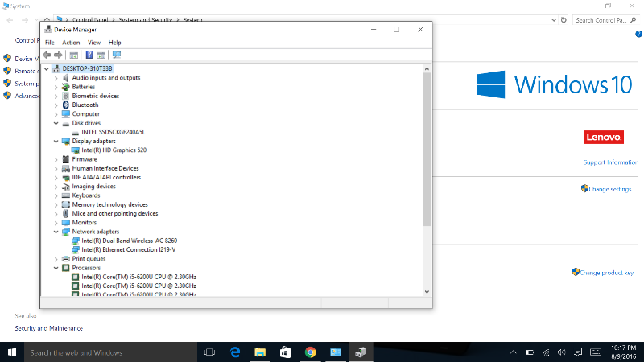
Task: Collapse the Disk drives node
Action: 56,123
